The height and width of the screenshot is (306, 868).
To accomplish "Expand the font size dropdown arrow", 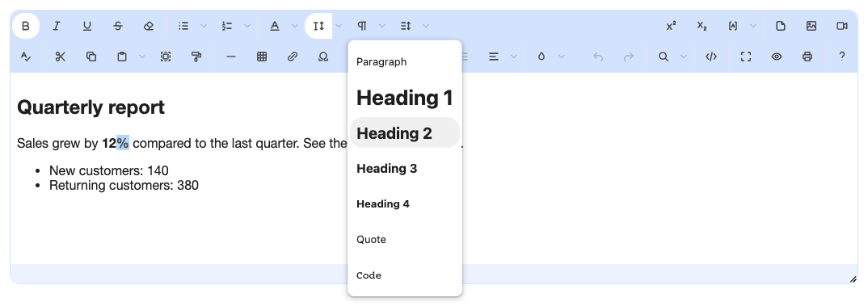I will tap(339, 26).
